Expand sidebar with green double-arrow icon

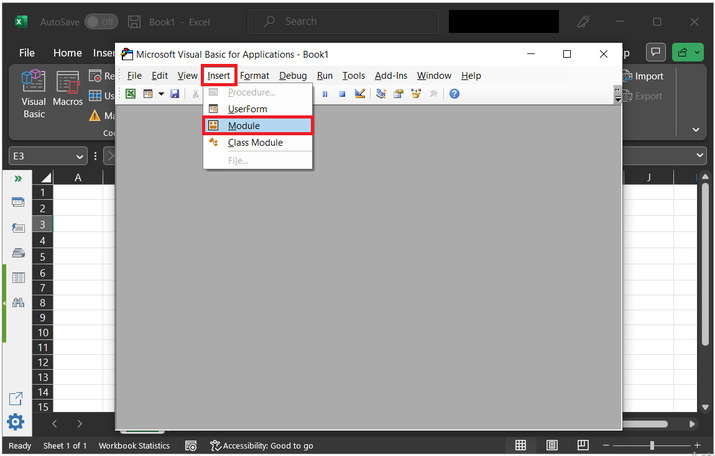coord(18,178)
